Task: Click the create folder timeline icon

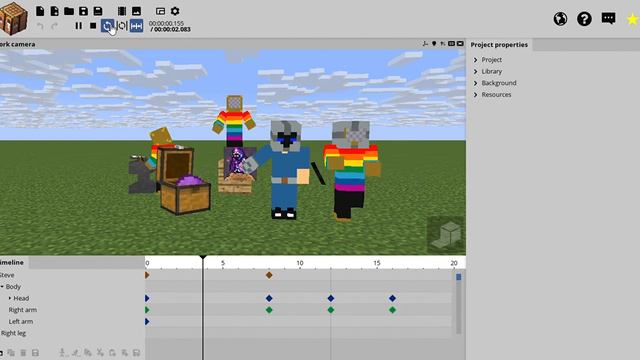Action: (1, 353)
